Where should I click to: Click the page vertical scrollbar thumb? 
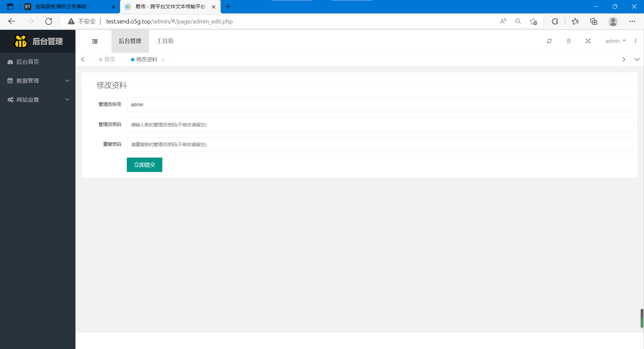click(x=642, y=318)
